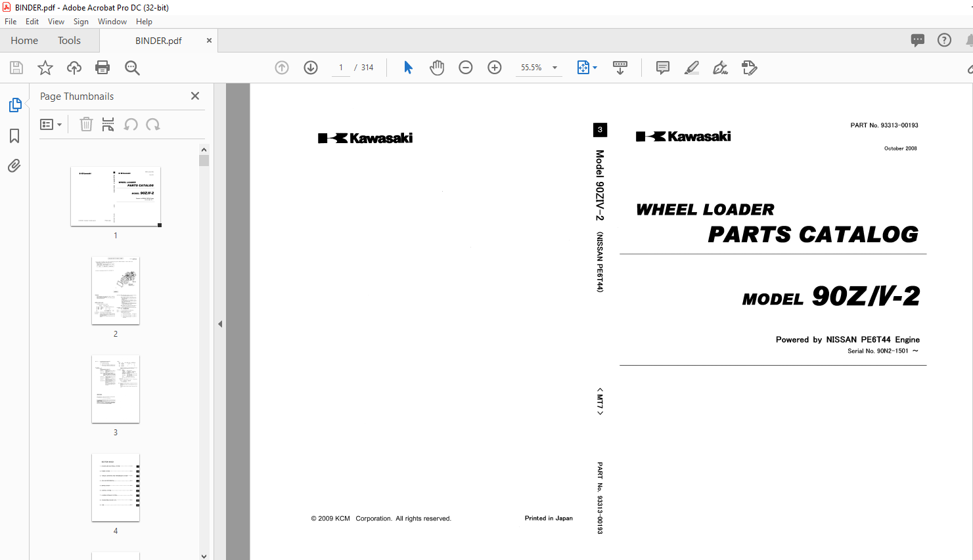Viewport: 973px width, 560px height.
Task: Click the thumbnail panel scrollbar down arrow
Action: click(204, 555)
